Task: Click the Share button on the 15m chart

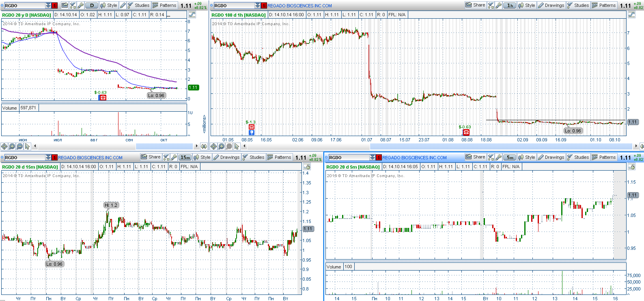Action: click(151, 157)
